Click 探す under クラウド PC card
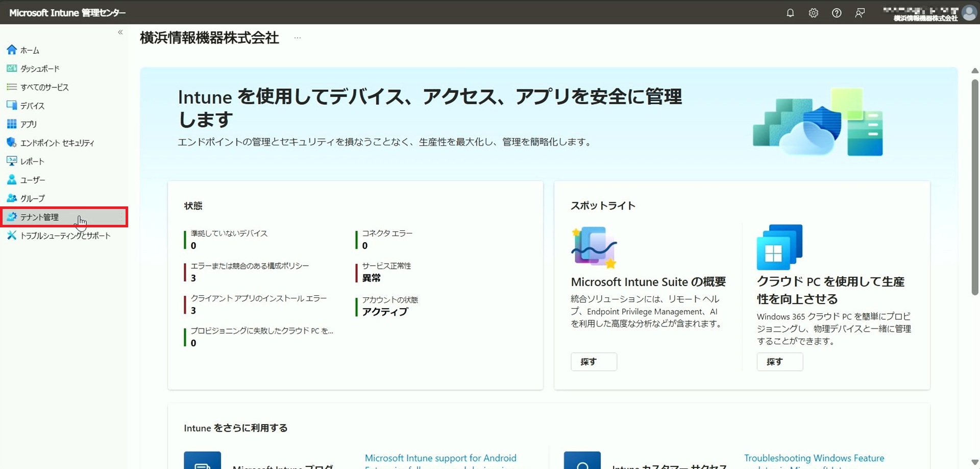 click(x=779, y=362)
